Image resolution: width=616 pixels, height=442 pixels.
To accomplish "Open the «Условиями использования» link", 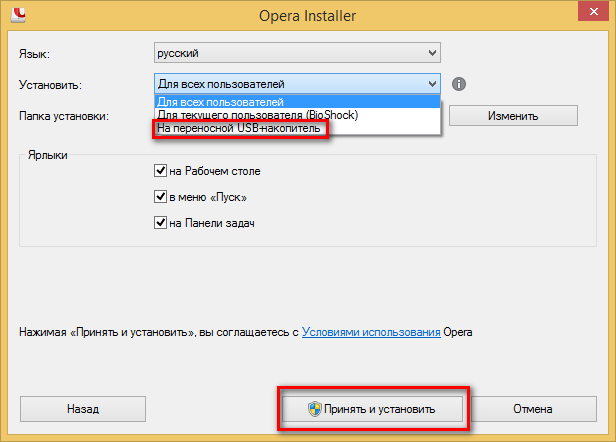I will coord(371,332).
